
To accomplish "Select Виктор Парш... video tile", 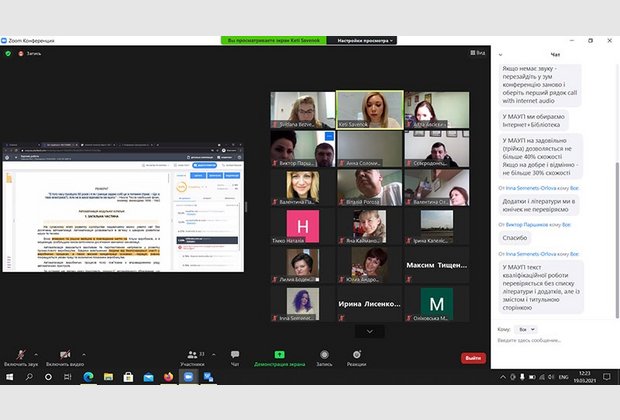I will tap(303, 149).
